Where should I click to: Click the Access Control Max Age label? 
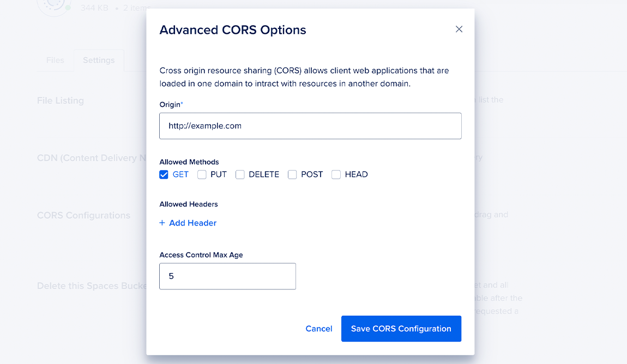pos(201,255)
